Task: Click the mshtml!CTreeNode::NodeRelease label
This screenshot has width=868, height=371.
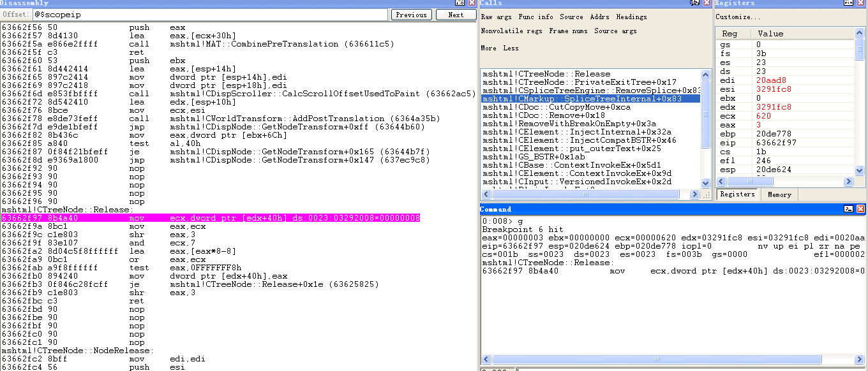Action: (x=77, y=351)
